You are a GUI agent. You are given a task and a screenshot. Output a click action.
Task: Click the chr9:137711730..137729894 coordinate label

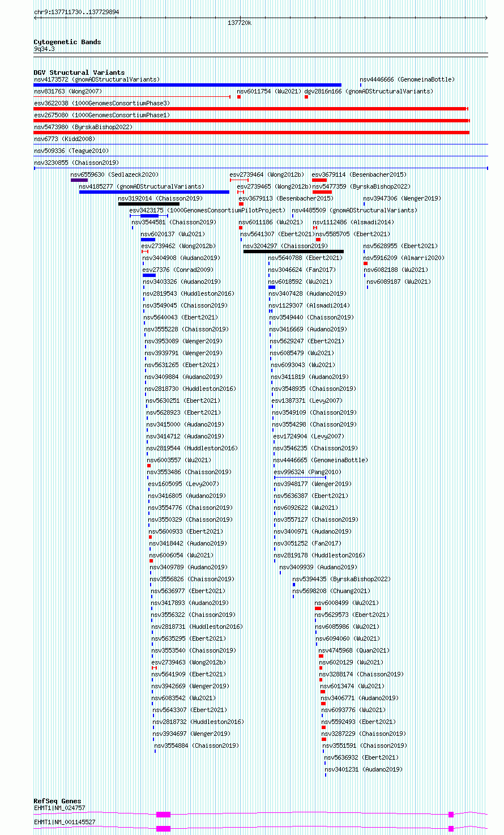76,12
